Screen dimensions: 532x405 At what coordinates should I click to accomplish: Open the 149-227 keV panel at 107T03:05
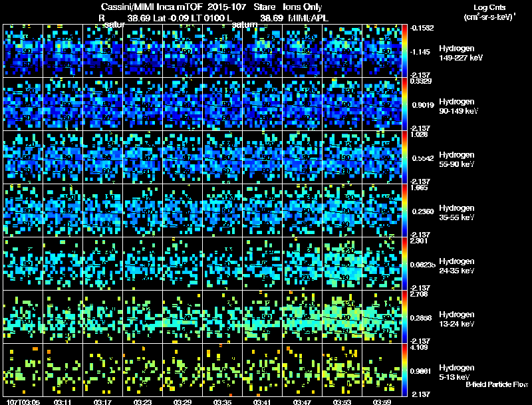click(23, 51)
